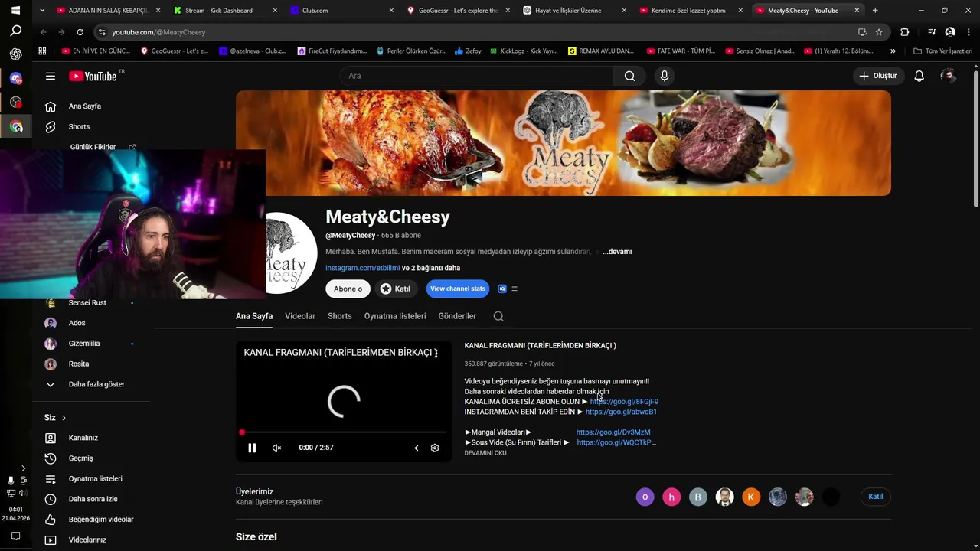The height and width of the screenshot is (551, 980).
Task: Open the 'Oluştur' create menu
Action: coord(879,76)
